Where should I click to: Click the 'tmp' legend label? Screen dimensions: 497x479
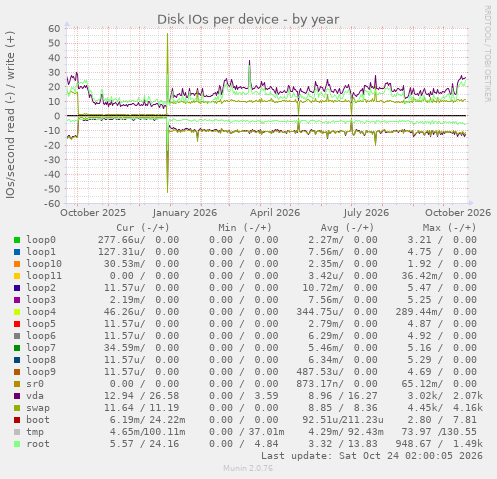tap(35, 432)
